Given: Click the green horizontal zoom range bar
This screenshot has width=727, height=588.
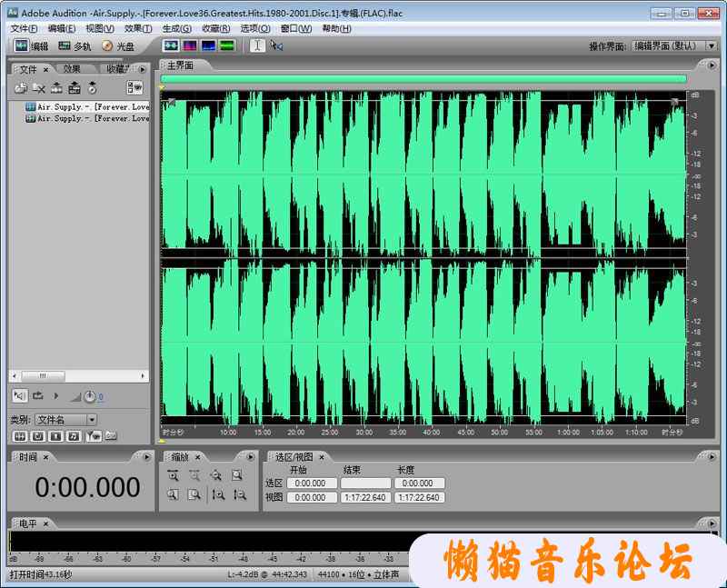Looking at the screenshot, I should click(423, 79).
